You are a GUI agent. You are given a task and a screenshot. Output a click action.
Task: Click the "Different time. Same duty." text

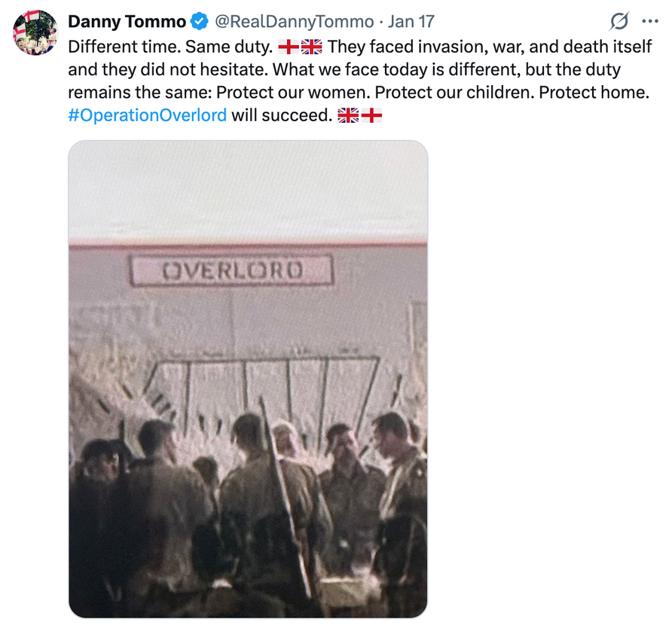(x=170, y=47)
